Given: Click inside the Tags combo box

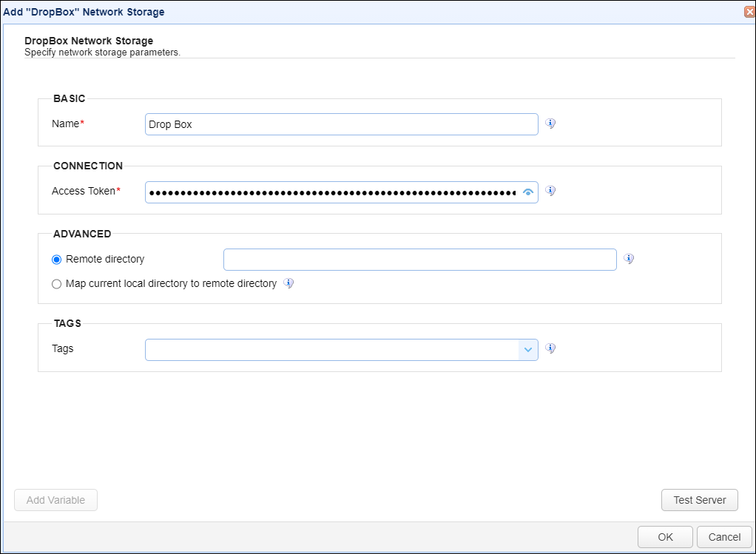Looking at the screenshot, I should pyautogui.click(x=331, y=350).
